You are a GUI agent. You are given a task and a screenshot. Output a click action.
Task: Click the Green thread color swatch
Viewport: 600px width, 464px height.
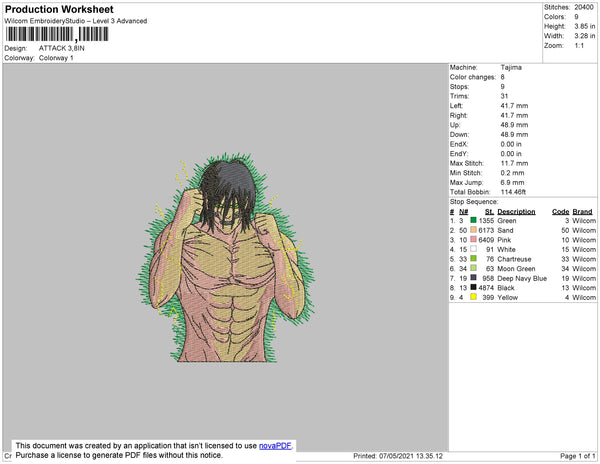coord(473,220)
